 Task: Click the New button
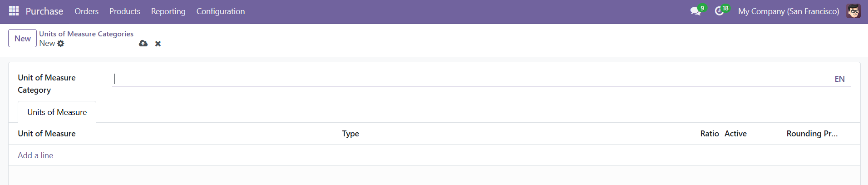tap(22, 39)
